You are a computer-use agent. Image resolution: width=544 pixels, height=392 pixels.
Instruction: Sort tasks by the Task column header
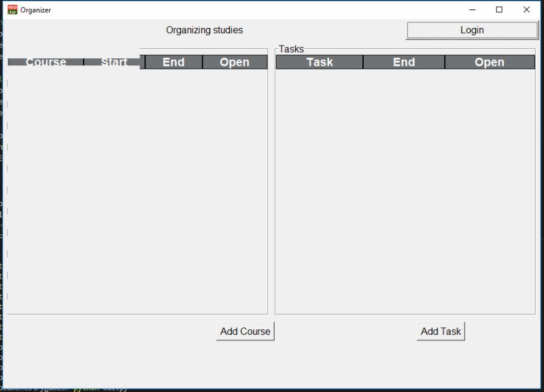point(319,62)
